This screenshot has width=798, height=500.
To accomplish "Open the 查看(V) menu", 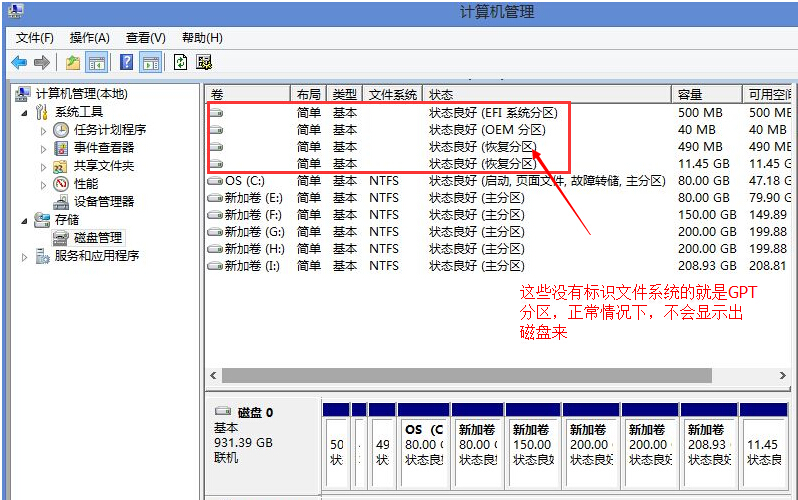I will pyautogui.click(x=145, y=38).
